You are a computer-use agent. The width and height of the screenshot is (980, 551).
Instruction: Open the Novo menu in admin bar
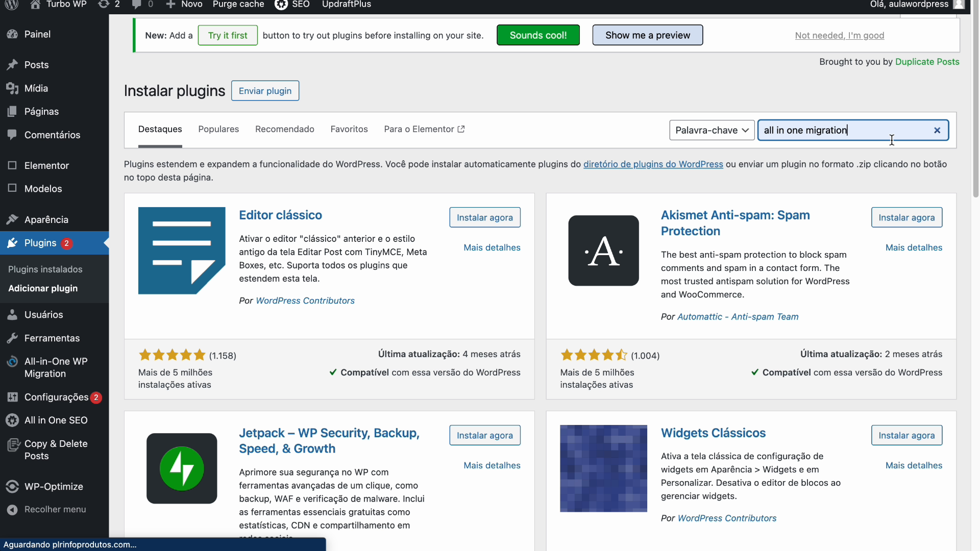tap(184, 5)
